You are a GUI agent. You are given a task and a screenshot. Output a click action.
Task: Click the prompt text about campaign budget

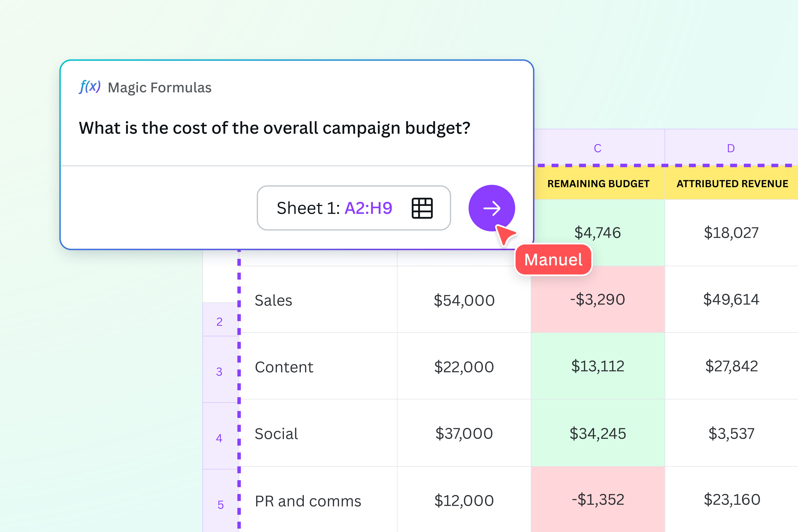pyautogui.click(x=274, y=128)
